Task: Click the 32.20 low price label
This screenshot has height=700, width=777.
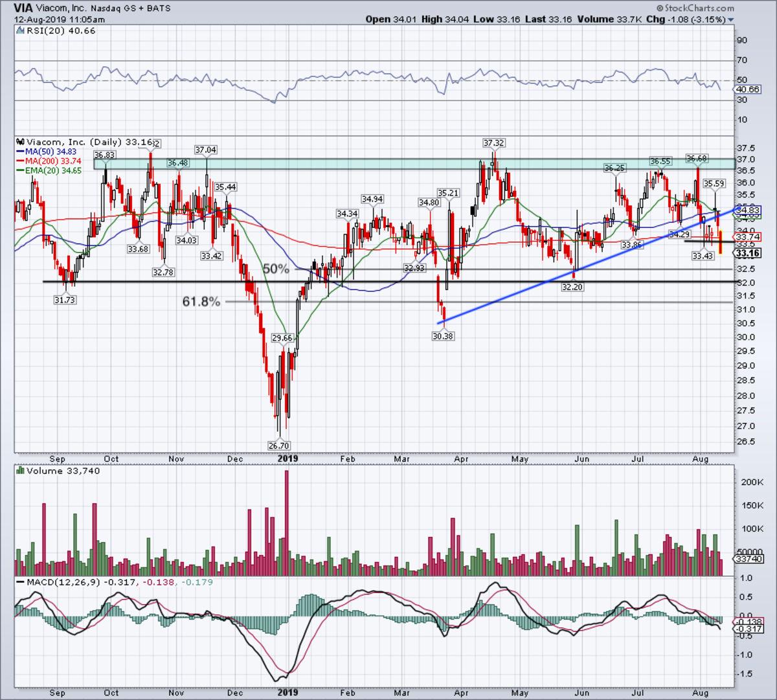Action: pyautogui.click(x=572, y=287)
